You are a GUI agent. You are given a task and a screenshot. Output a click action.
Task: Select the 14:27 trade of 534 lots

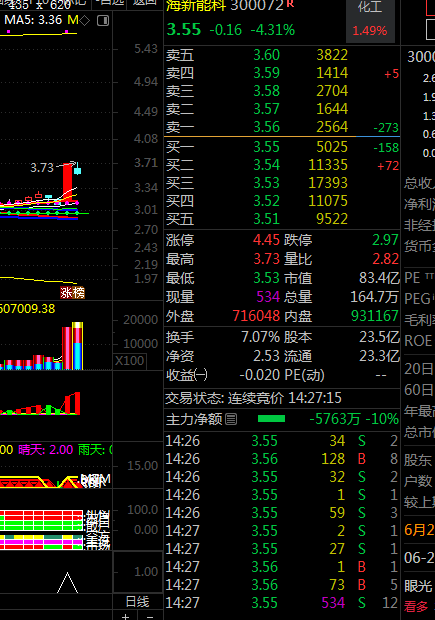pyautogui.click(x=281, y=603)
